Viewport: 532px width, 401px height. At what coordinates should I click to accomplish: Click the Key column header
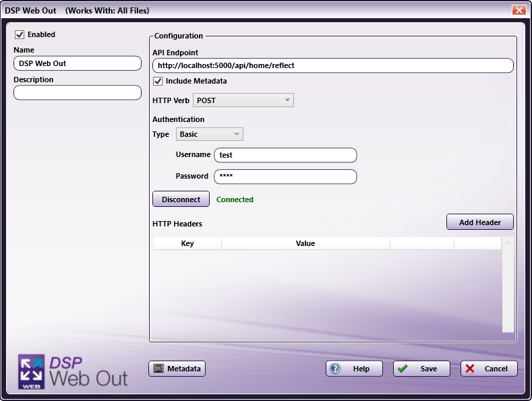(x=187, y=243)
